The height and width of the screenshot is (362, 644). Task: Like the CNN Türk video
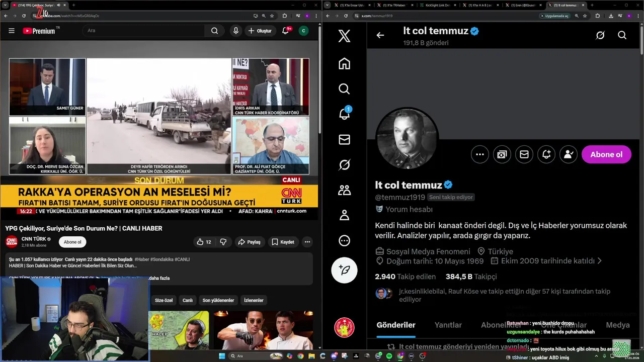pos(204,242)
